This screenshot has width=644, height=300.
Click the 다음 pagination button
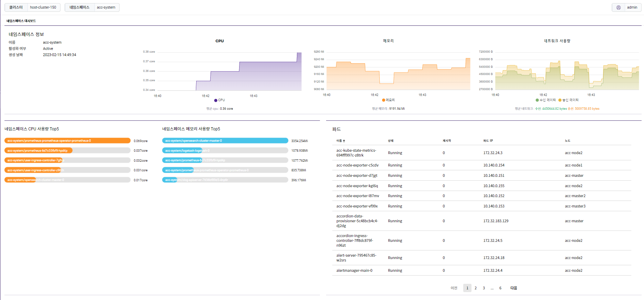(514, 288)
